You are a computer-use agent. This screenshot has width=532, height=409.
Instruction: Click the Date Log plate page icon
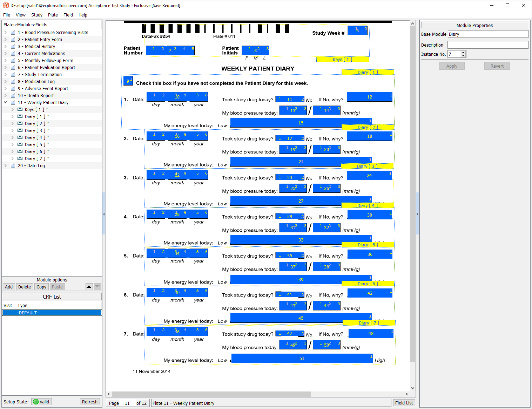tap(13, 165)
